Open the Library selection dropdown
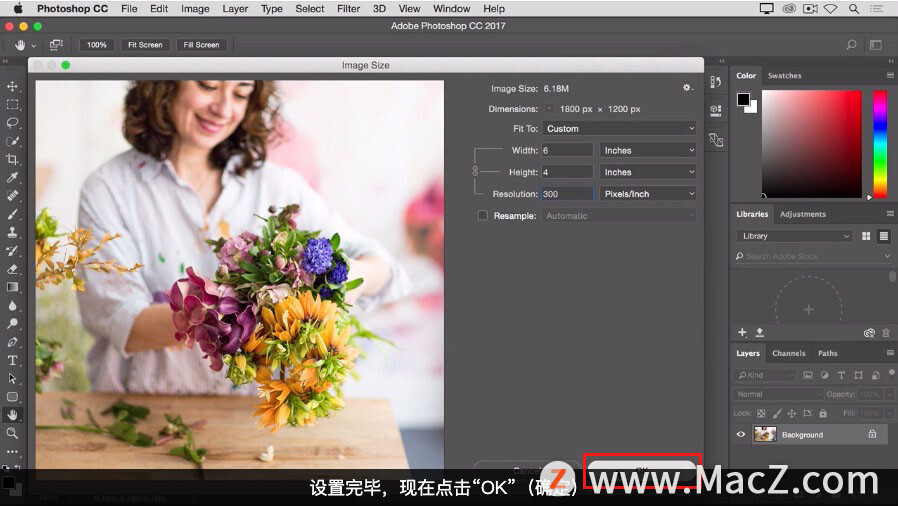898x506 pixels. 794,236
